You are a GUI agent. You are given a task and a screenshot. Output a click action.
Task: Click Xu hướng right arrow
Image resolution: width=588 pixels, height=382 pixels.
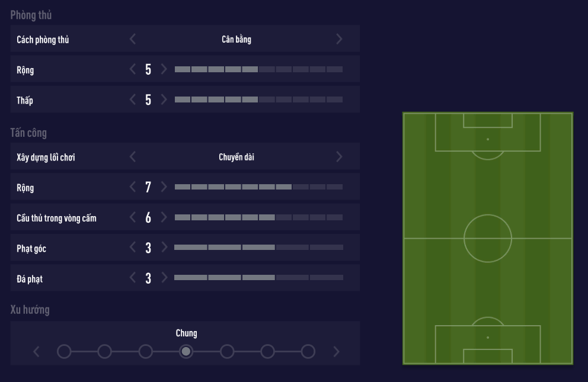tap(337, 352)
